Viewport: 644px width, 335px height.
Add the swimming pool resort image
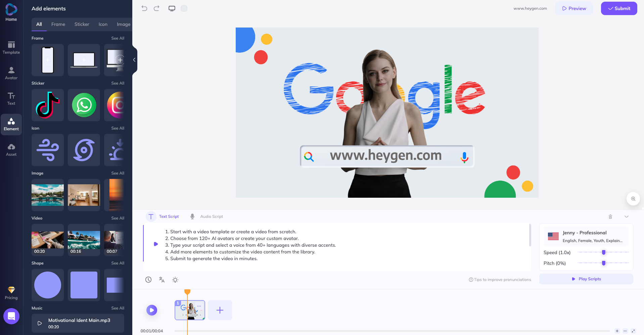(48, 195)
